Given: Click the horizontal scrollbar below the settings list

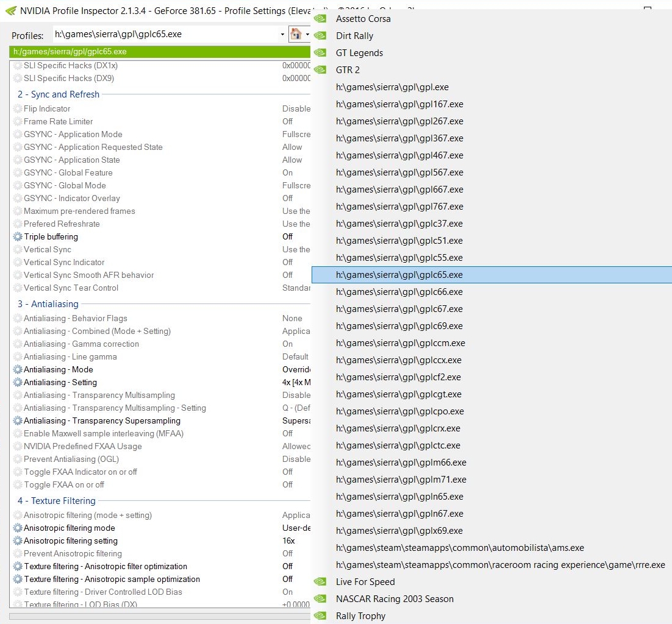Looking at the screenshot, I should click(x=159, y=616).
